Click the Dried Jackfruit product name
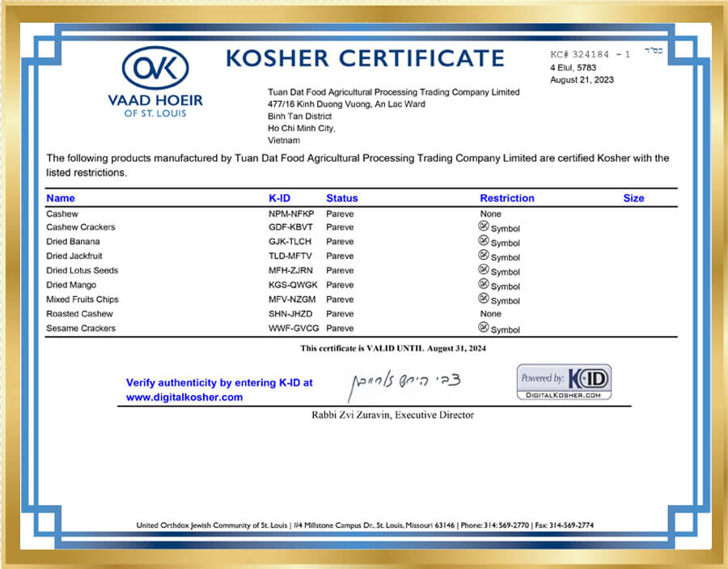This screenshot has height=569, width=728. pos(74,256)
